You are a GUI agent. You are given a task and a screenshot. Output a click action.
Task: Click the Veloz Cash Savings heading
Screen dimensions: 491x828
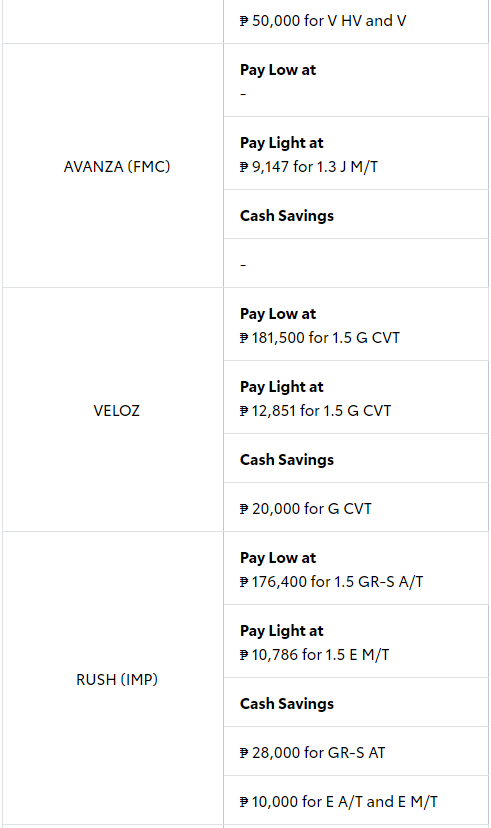coord(287,459)
